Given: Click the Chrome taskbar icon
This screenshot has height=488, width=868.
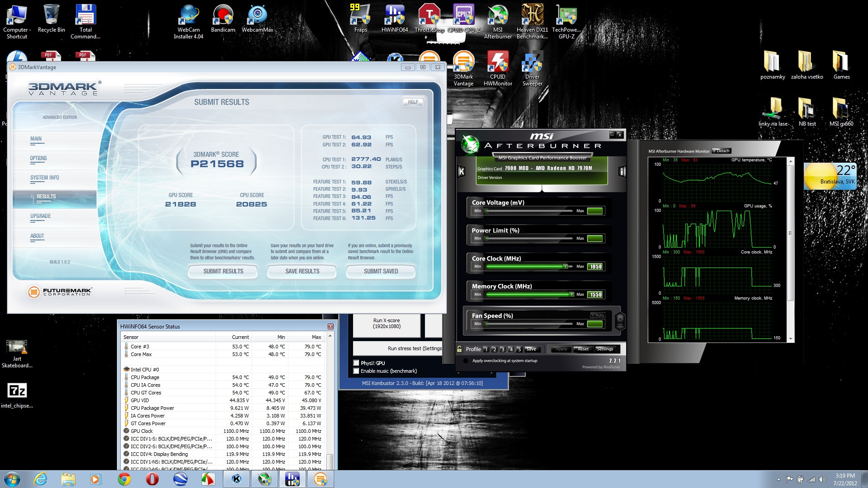Looking at the screenshot, I should tap(124, 479).
